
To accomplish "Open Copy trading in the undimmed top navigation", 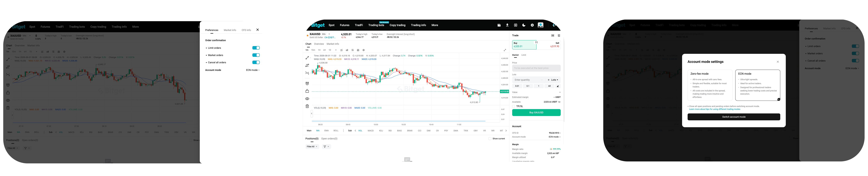I will coord(397,25).
